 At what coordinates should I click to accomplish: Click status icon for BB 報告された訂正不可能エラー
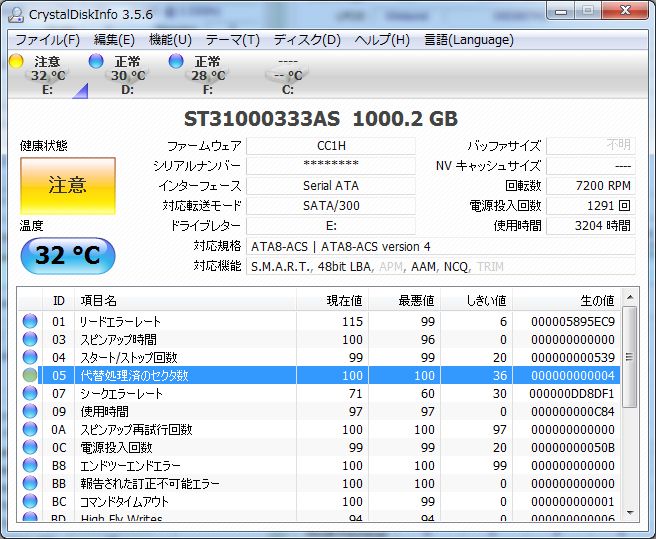click(x=30, y=483)
